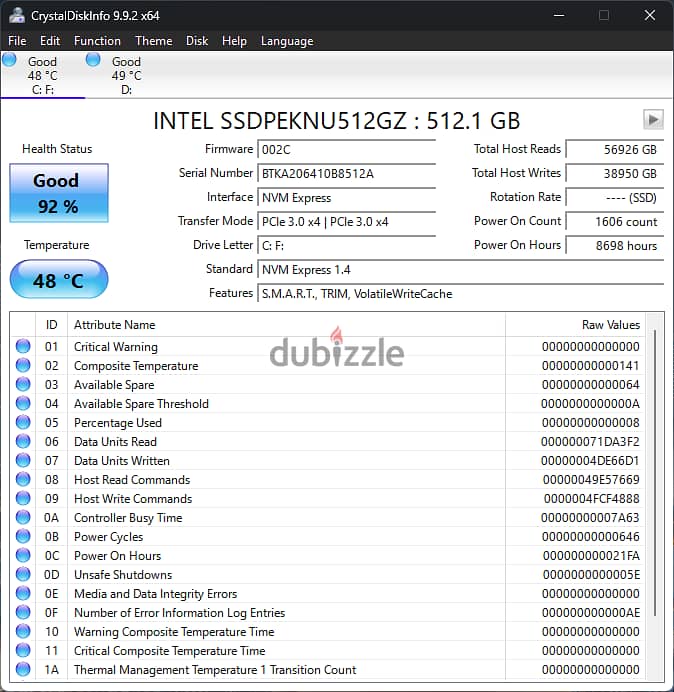674x692 pixels.
Task: Open the Function menu
Action: tap(97, 41)
